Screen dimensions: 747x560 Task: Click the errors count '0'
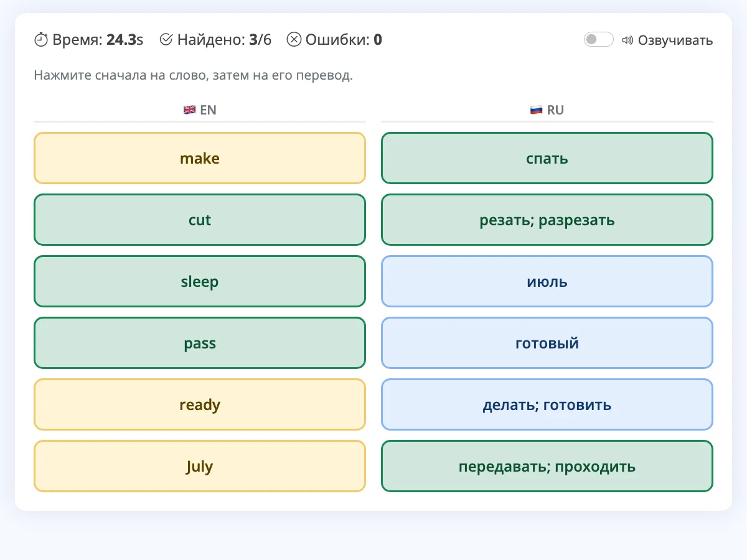(378, 40)
